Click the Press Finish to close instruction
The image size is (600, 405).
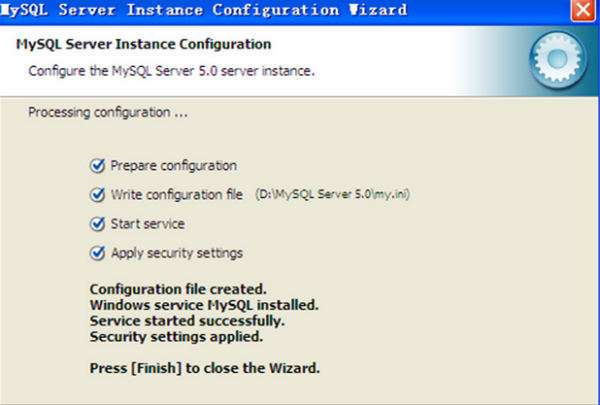tap(205, 367)
